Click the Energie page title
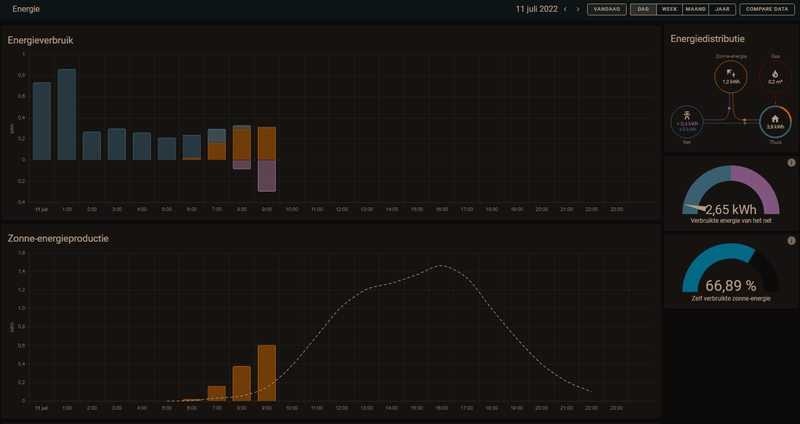 coord(26,9)
